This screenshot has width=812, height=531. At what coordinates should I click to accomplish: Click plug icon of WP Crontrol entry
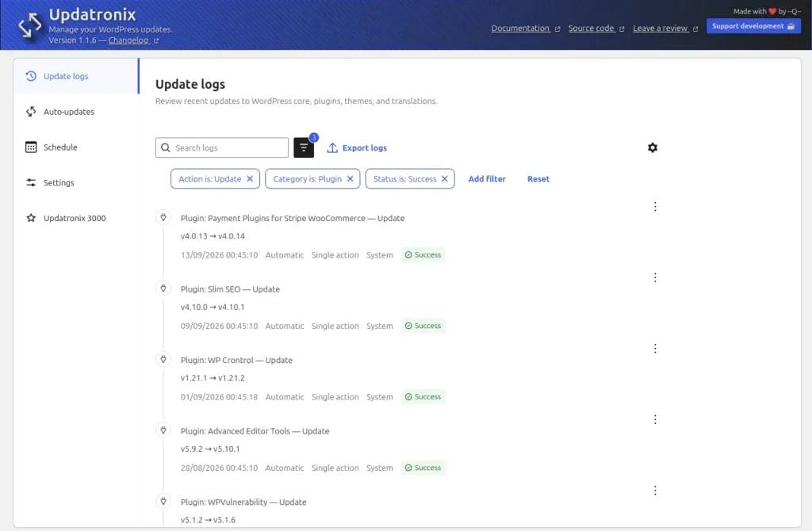tap(163, 359)
